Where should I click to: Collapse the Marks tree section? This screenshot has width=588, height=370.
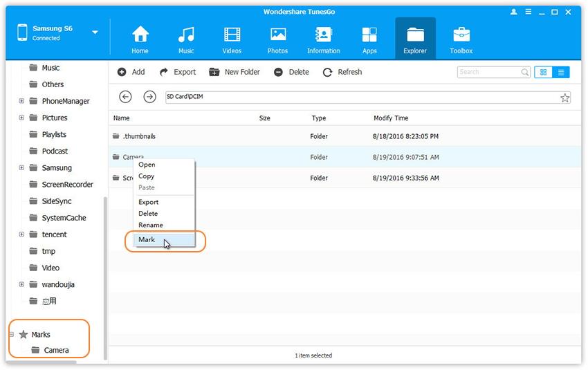coord(12,335)
